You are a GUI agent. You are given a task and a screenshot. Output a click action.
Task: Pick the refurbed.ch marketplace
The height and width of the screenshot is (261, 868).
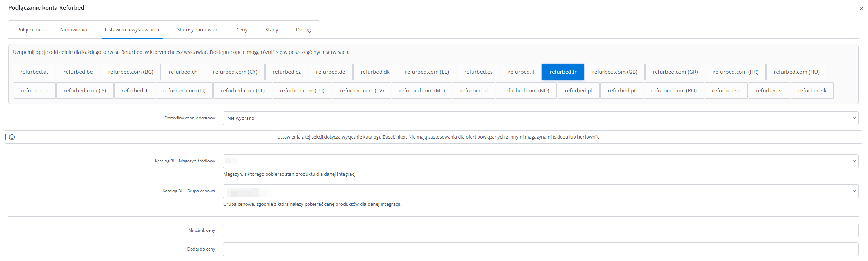point(183,72)
